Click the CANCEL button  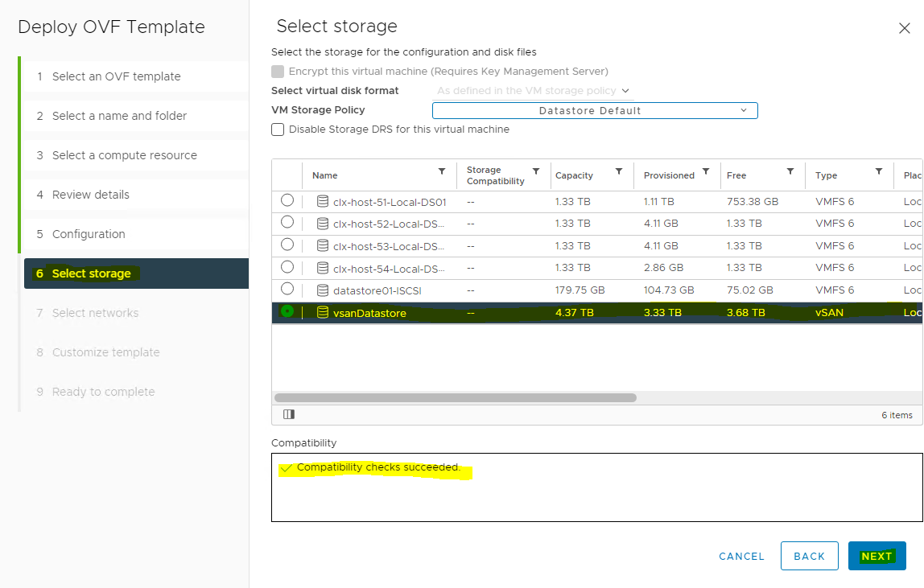(741, 556)
